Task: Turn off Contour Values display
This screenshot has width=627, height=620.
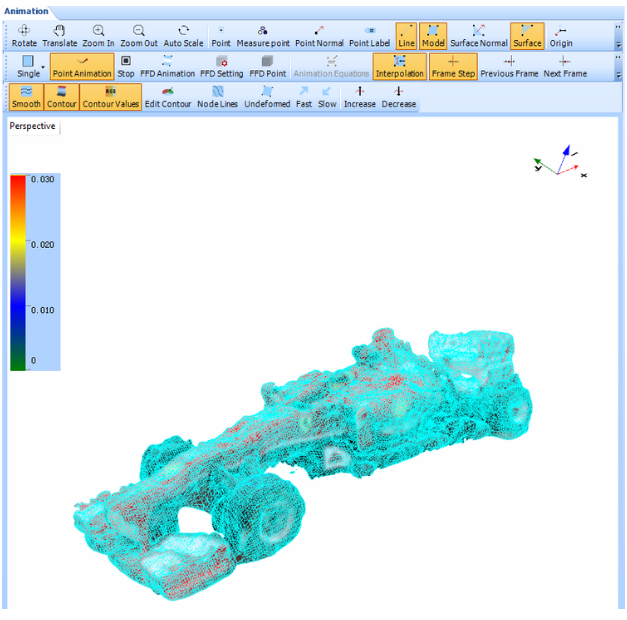Action: tap(110, 97)
